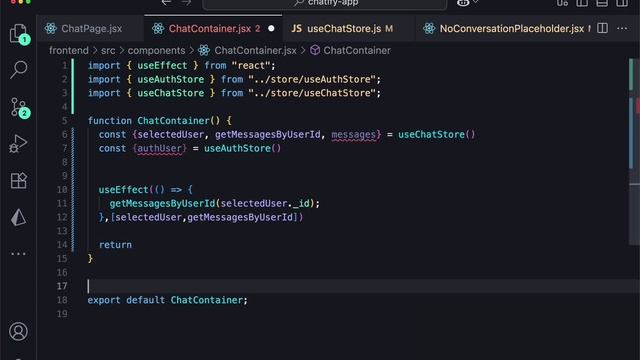Click the src breadcrumb

(x=108, y=51)
